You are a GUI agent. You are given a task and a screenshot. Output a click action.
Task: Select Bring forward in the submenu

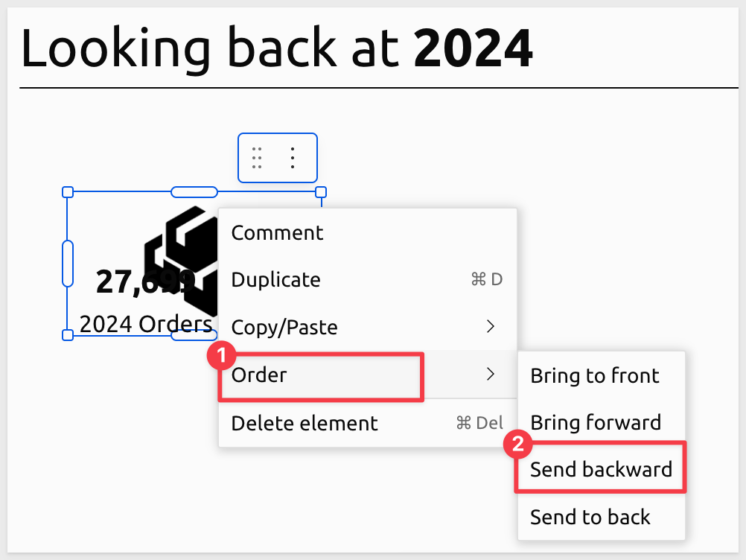596,423
